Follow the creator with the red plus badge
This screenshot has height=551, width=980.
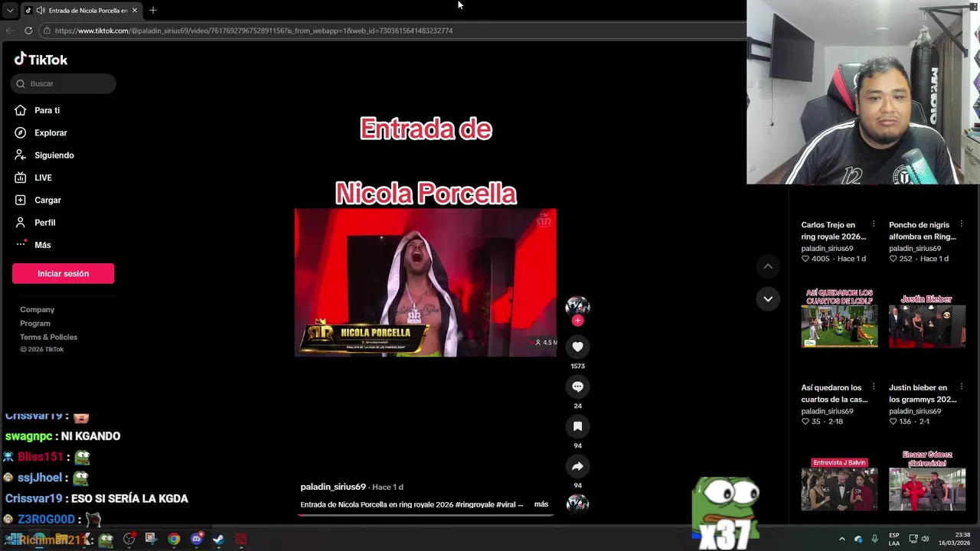(x=577, y=321)
